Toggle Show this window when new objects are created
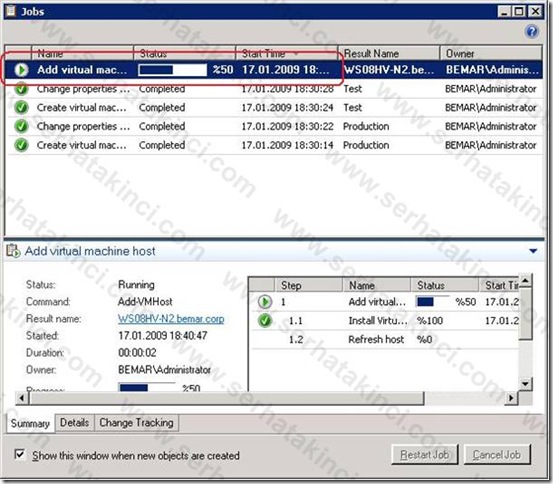The image size is (553, 484). pos(20,454)
